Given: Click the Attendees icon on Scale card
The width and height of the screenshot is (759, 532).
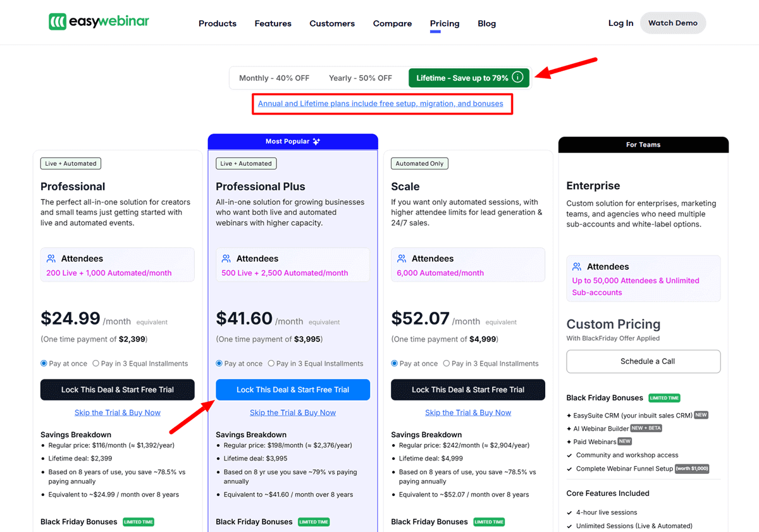Looking at the screenshot, I should (402, 258).
